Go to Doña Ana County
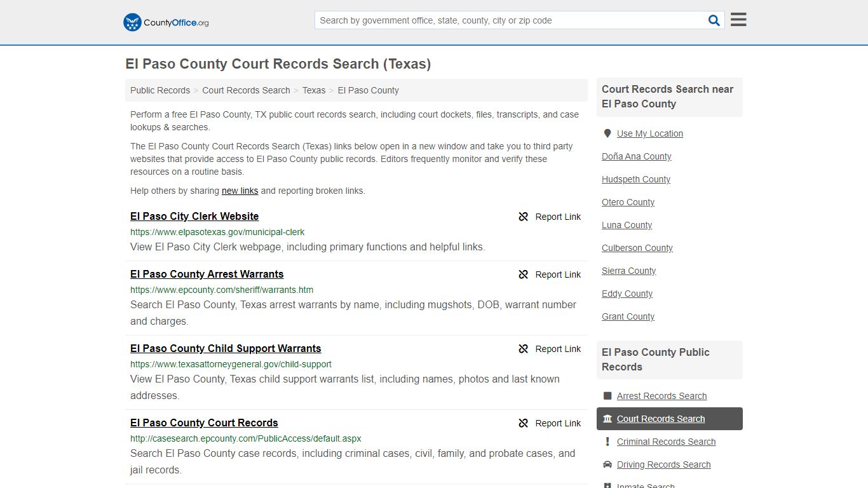This screenshot has width=868, height=488. click(x=637, y=156)
